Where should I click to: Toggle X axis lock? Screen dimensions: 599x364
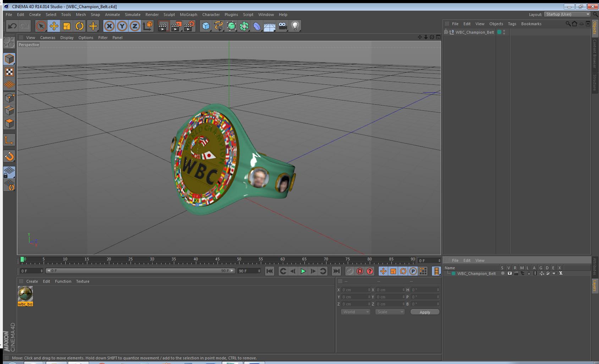pyautogui.click(x=109, y=26)
